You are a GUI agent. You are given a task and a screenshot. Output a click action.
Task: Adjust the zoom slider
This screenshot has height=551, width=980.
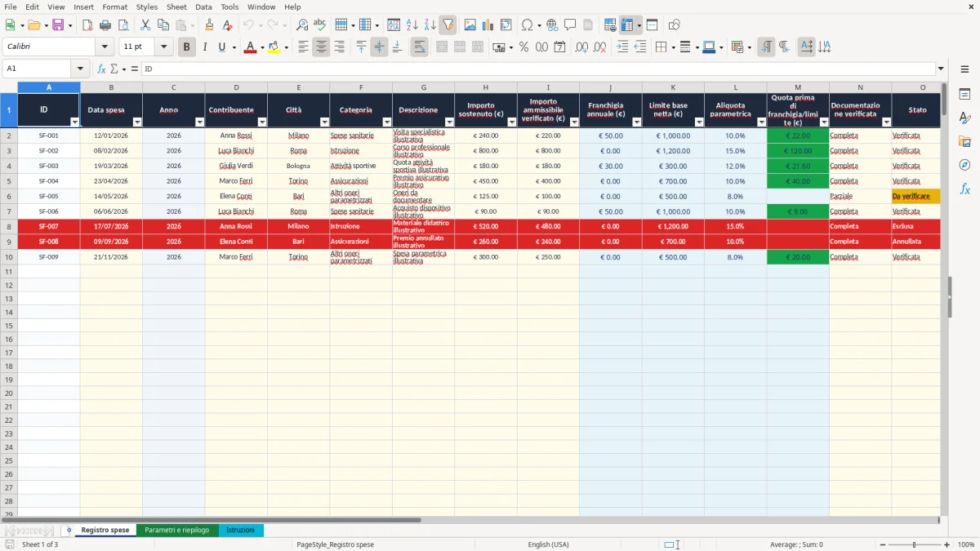tap(915, 544)
